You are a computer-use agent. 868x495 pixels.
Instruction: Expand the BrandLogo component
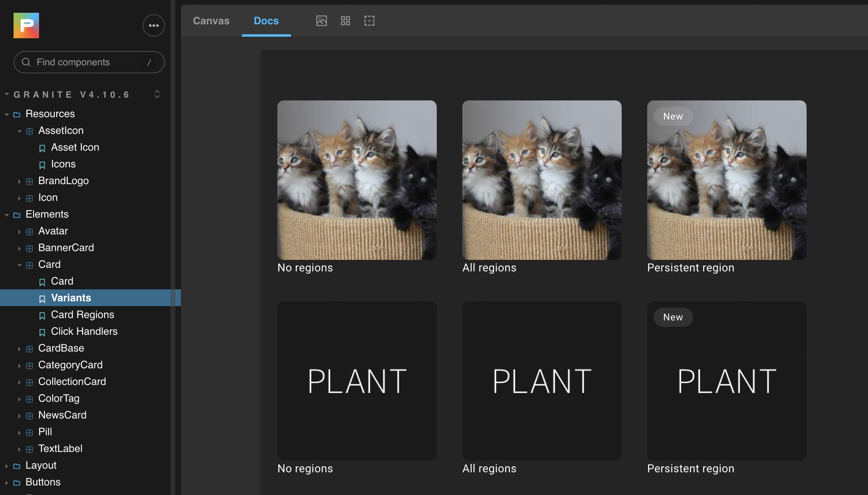tap(63, 181)
